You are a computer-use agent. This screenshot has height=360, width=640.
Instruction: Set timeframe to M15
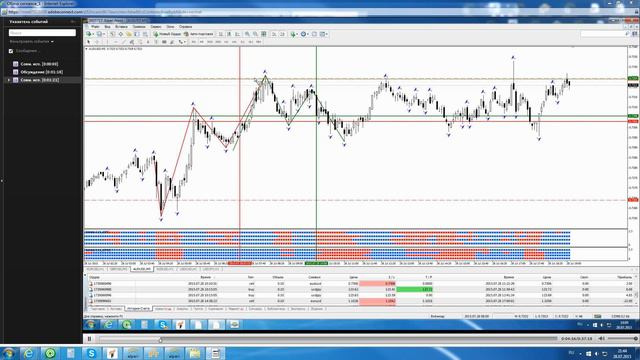(210, 42)
